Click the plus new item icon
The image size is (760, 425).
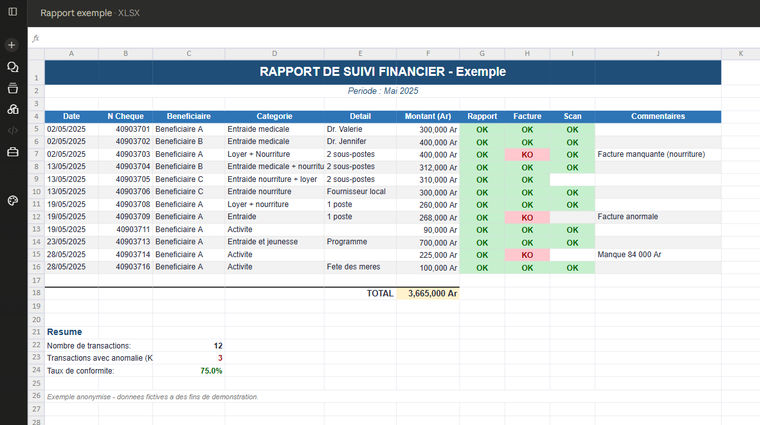pyautogui.click(x=12, y=45)
